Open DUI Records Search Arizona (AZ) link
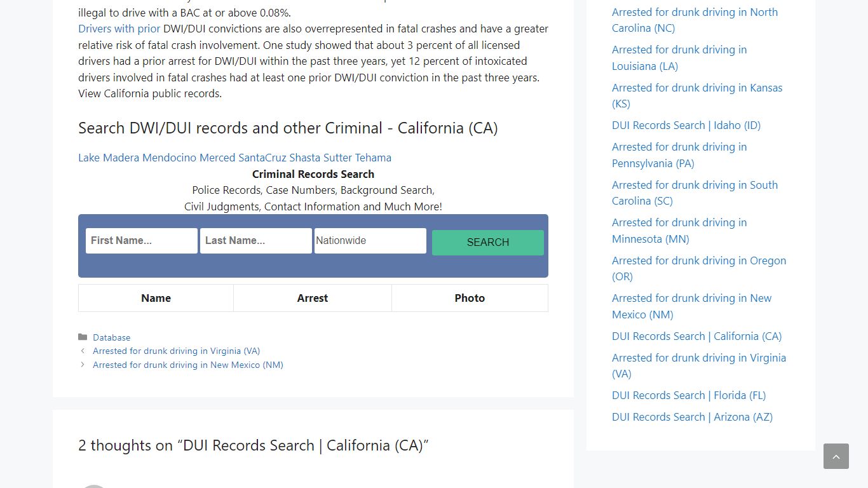Image resolution: width=868 pixels, height=488 pixels. click(692, 417)
